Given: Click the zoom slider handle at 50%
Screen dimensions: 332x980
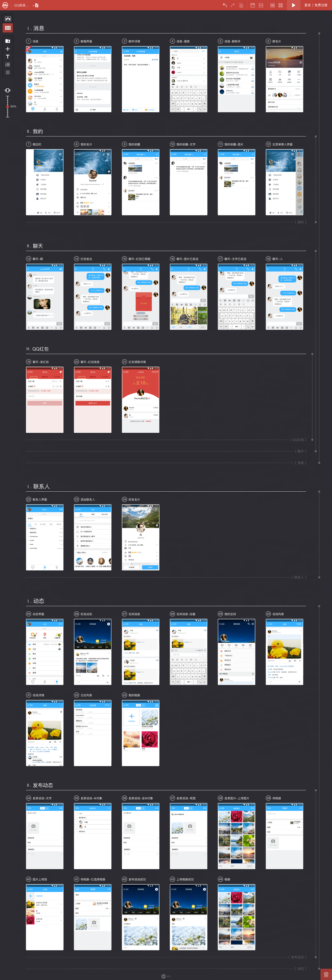Looking at the screenshot, I should (7, 107).
